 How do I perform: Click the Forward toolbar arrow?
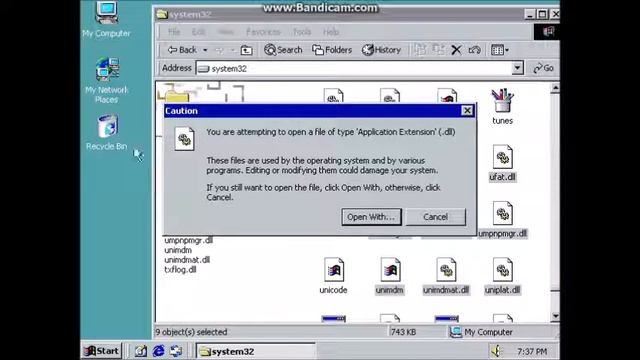pyautogui.click(x=220, y=50)
